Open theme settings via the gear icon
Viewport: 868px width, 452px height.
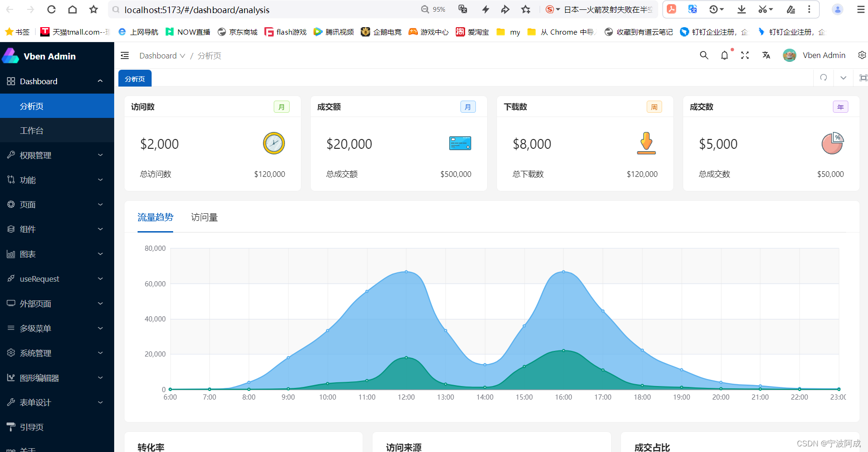(x=862, y=55)
